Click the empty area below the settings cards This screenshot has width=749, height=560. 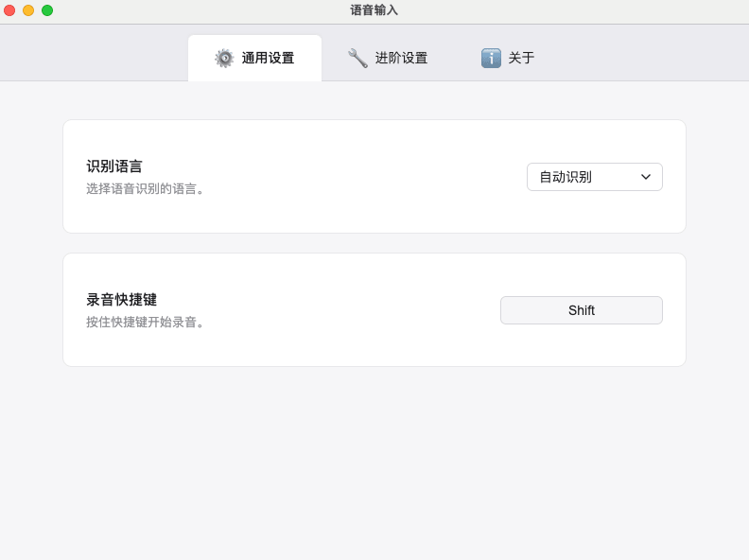pyautogui.click(x=374, y=464)
